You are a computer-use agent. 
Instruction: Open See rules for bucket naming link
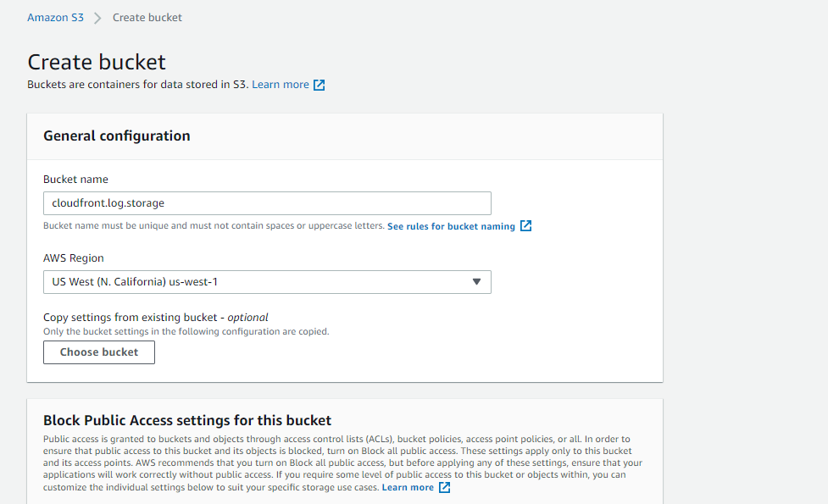(451, 226)
